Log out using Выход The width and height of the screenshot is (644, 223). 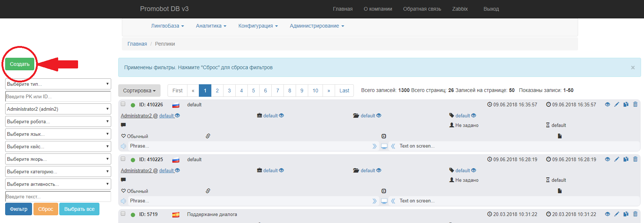491,9
